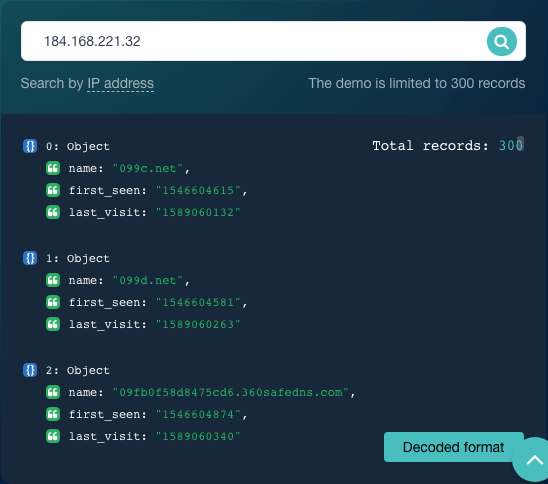Select the value "1546604581"
Image resolution: width=548 pixels, height=484 pixels.
pyautogui.click(x=198, y=302)
